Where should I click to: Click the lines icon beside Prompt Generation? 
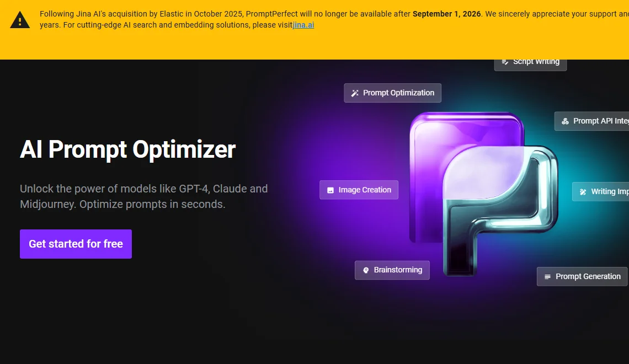tap(547, 277)
